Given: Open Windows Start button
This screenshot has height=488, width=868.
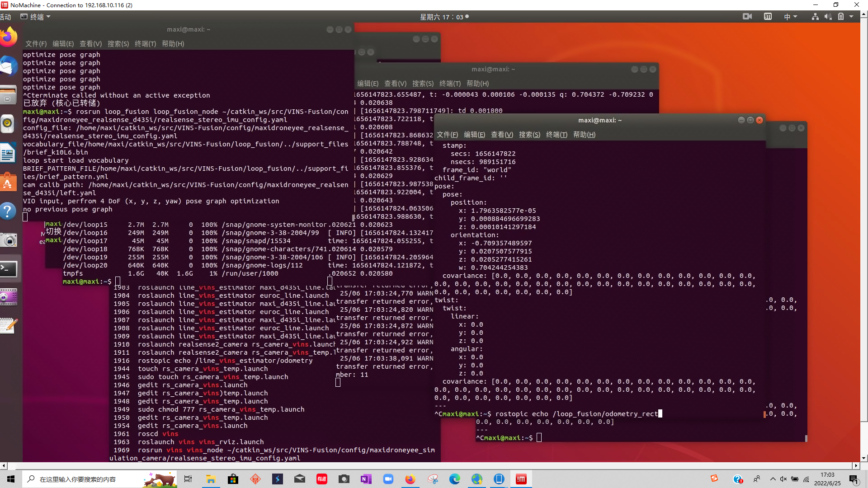Looking at the screenshot, I should click(11, 479).
